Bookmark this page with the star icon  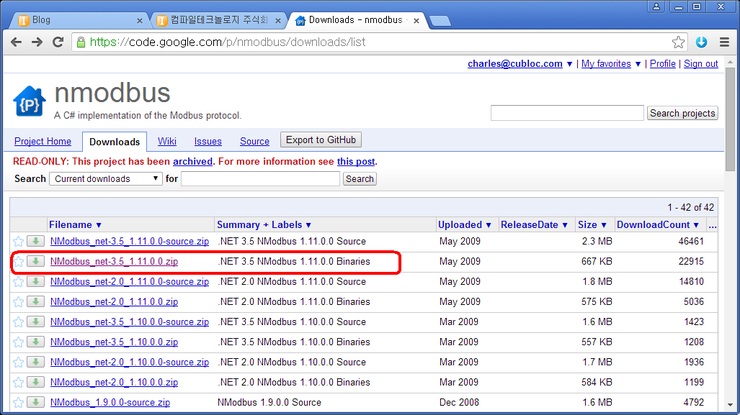[679, 42]
